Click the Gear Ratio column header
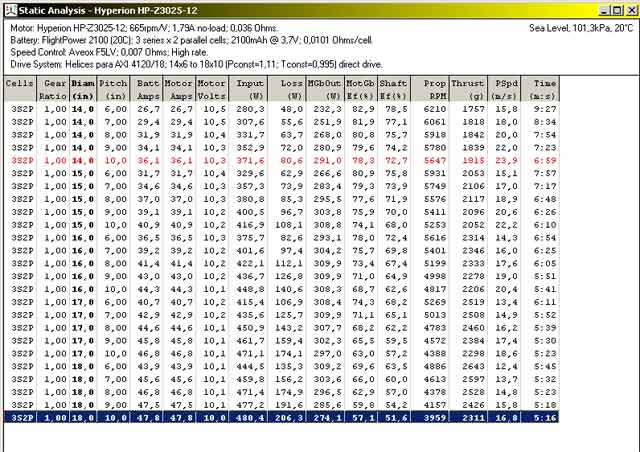This screenshot has height=452, width=640. (55, 86)
